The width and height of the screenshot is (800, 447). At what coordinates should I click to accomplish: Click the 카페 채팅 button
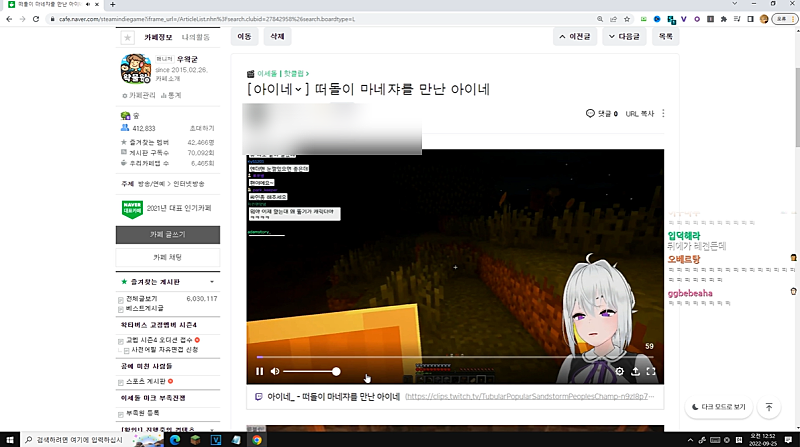click(x=168, y=258)
